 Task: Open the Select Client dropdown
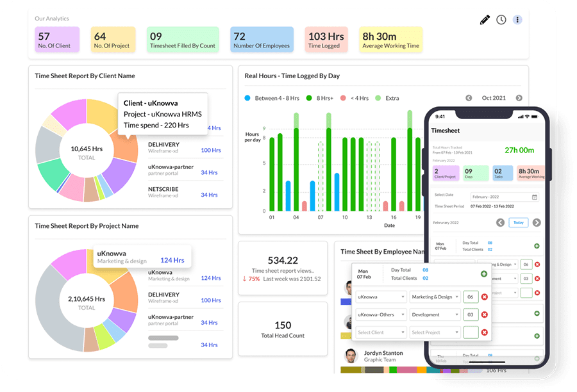[x=381, y=332]
